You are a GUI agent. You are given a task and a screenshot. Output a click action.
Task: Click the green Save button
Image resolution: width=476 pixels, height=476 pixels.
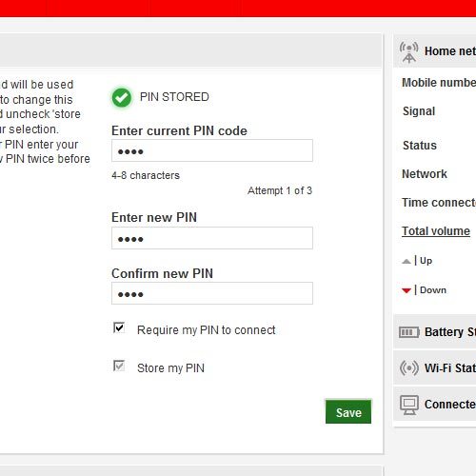[348, 411]
